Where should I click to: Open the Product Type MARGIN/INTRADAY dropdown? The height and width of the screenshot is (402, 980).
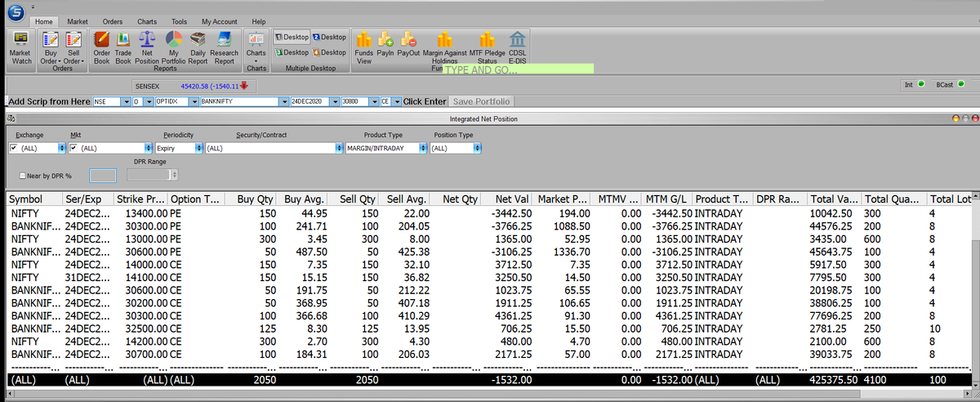(x=423, y=148)
